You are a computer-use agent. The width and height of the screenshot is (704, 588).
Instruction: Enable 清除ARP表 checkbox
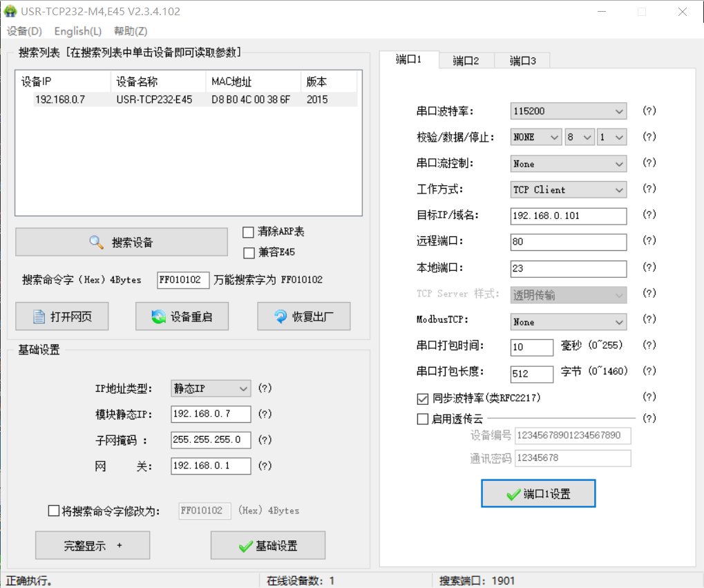click(248, 232)
